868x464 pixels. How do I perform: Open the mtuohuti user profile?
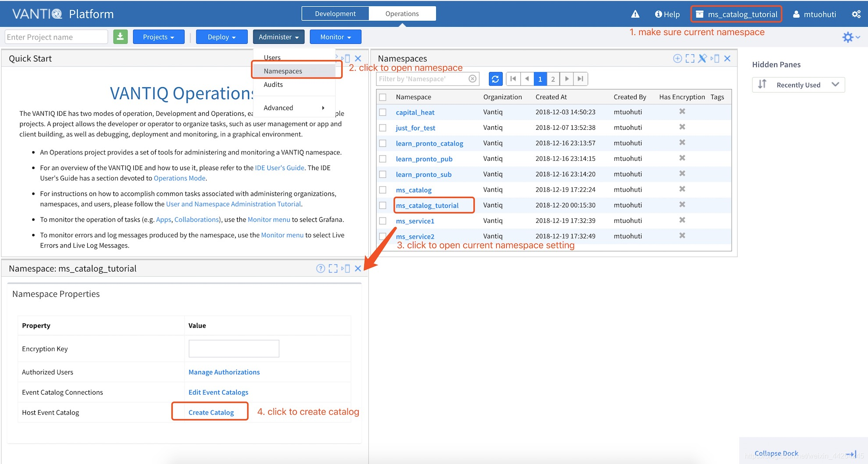(x=815, y=14)
